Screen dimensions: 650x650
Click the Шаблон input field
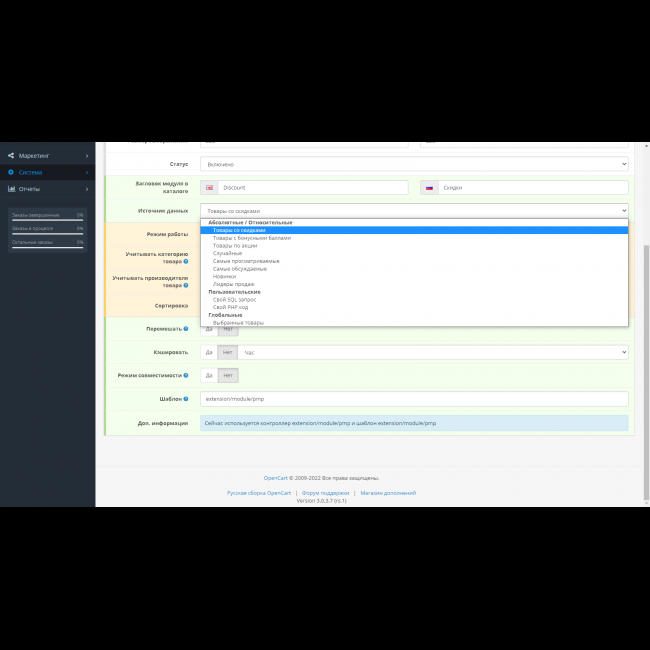coord(414,399)
